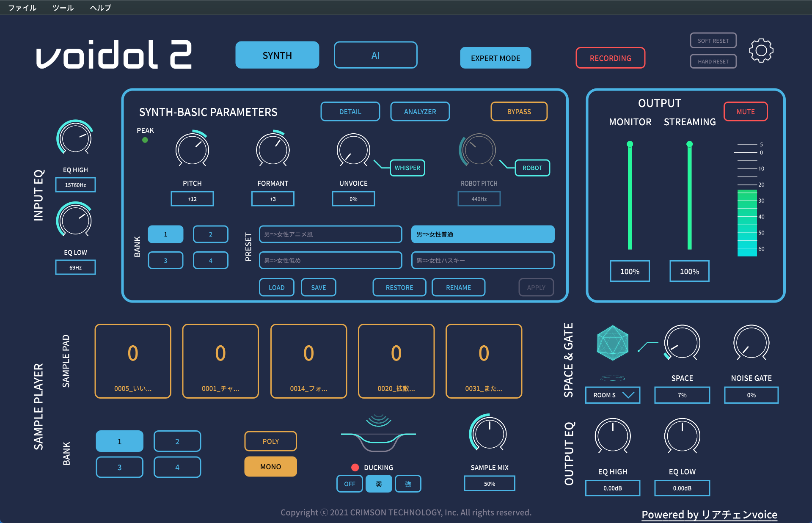The width and height of the screenshot is (812, 523).
Task: Open the ファイル menu
Action: 22,8
